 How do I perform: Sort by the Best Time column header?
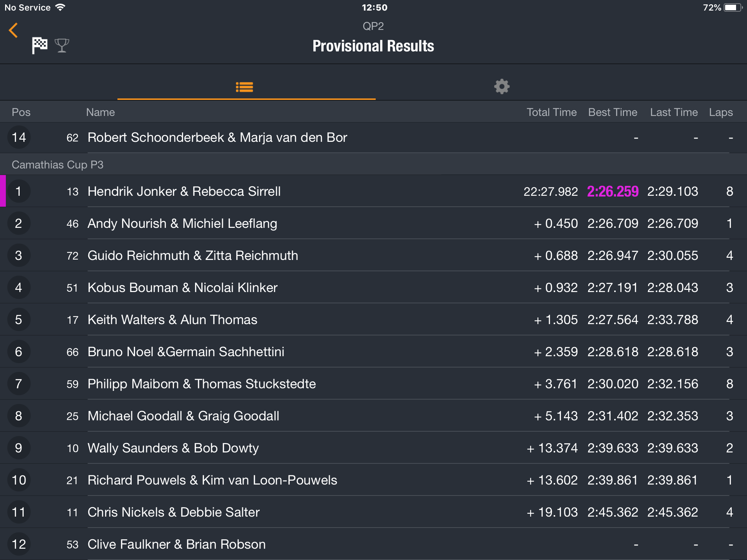pos(613,112)
